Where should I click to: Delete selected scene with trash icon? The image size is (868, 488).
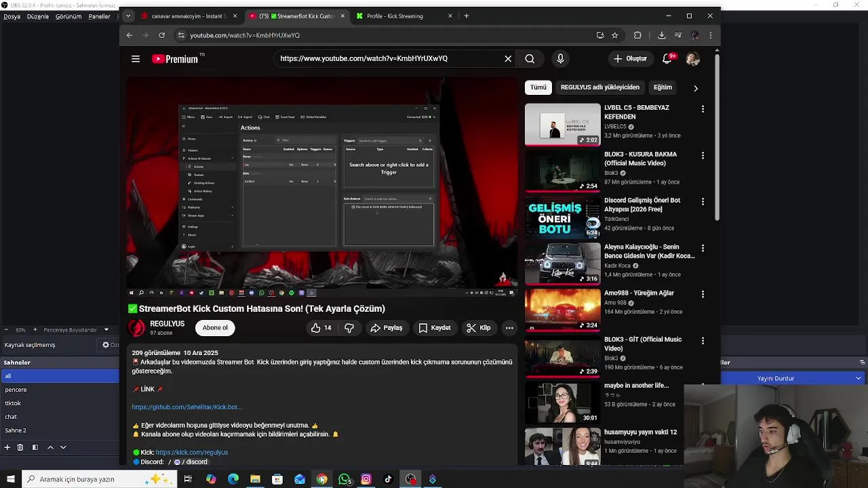tap(20, 447)
